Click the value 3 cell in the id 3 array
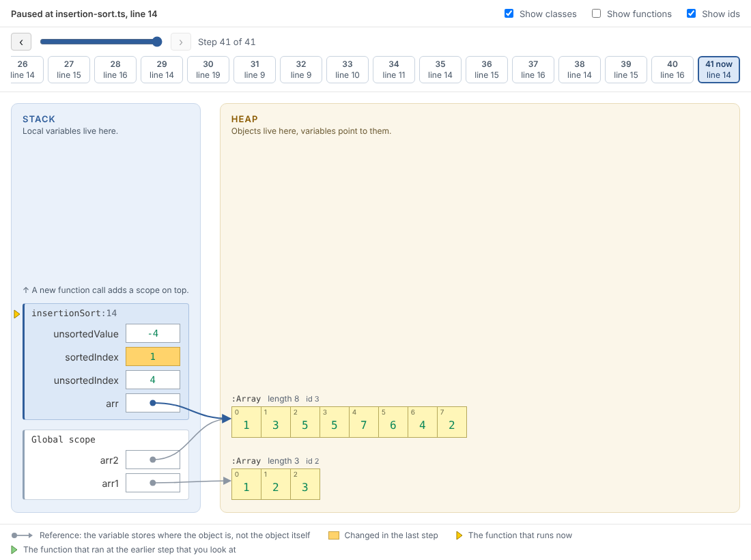 coord(276,422)
